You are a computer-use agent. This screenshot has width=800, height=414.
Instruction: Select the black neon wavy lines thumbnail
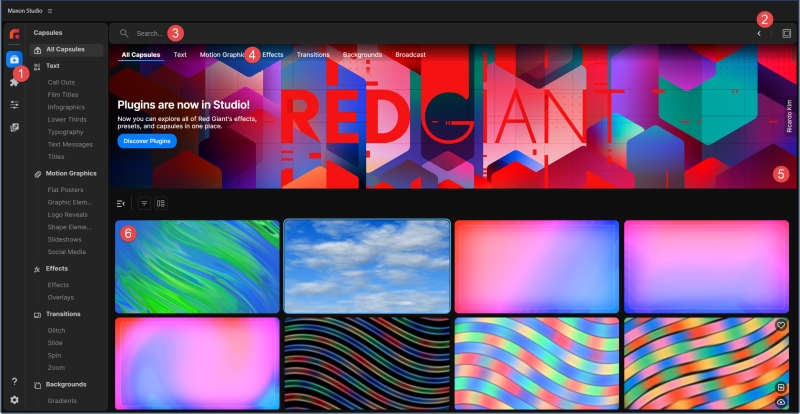(367, 363)
